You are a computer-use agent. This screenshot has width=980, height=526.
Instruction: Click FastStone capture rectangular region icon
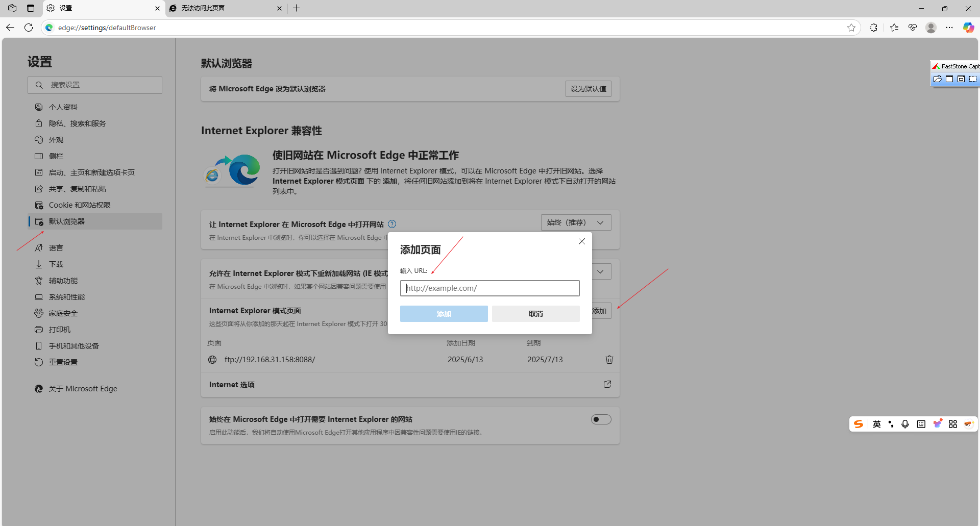[973, 79]
